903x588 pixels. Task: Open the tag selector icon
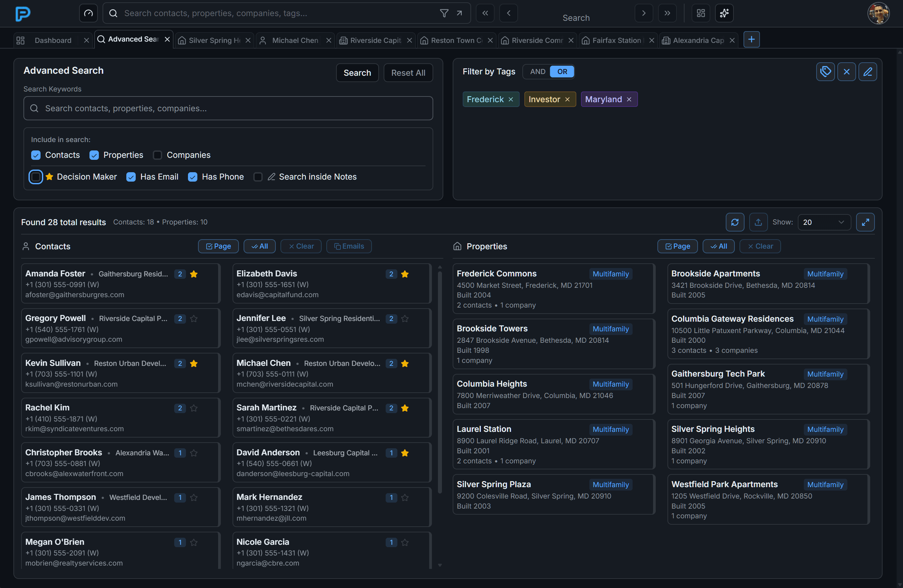point(825,72)
